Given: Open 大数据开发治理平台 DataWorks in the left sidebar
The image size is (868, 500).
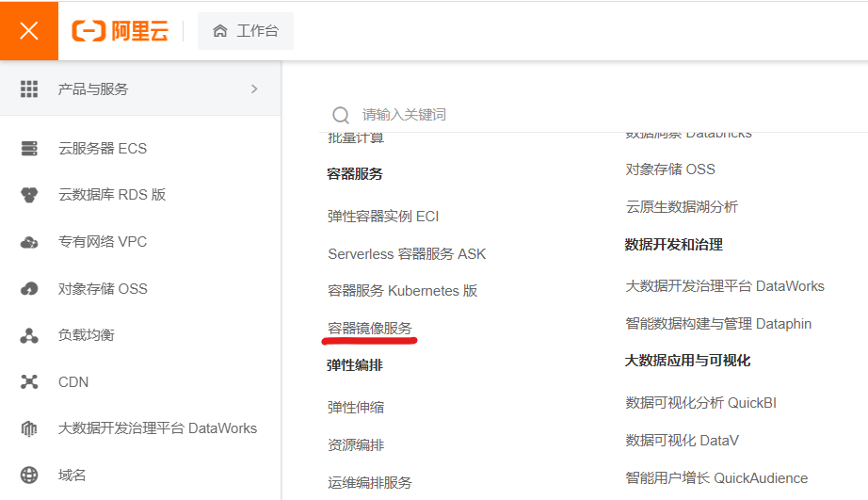Looking at the screenshot, I should (157, 428).
